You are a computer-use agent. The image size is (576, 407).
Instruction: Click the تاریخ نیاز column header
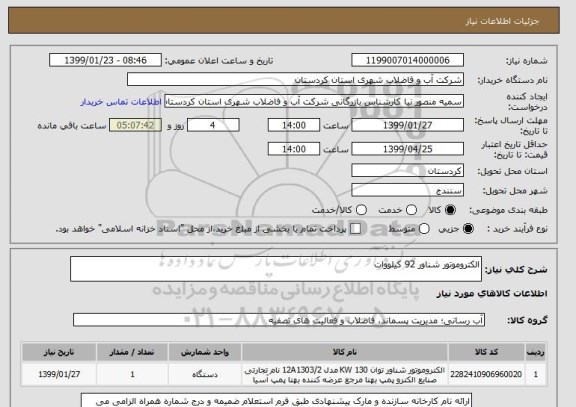click(x=59, y=352)
